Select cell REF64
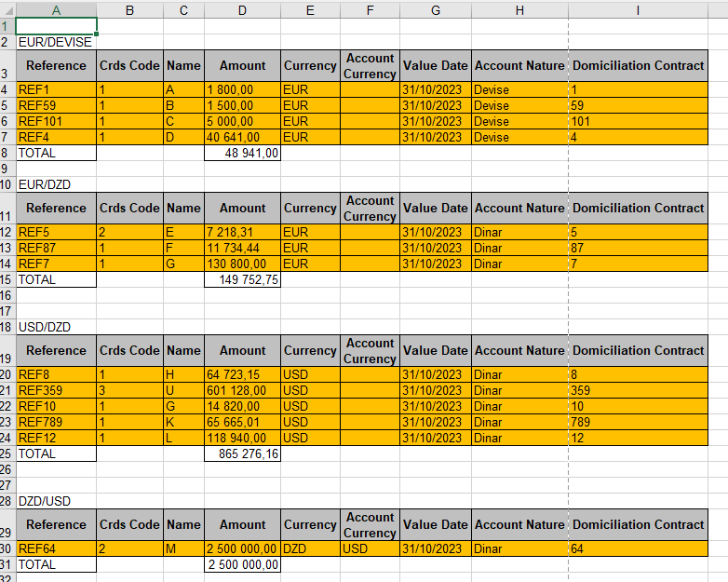Image resolution: width=728 pixels, height=582 pixels. (56, 548)
